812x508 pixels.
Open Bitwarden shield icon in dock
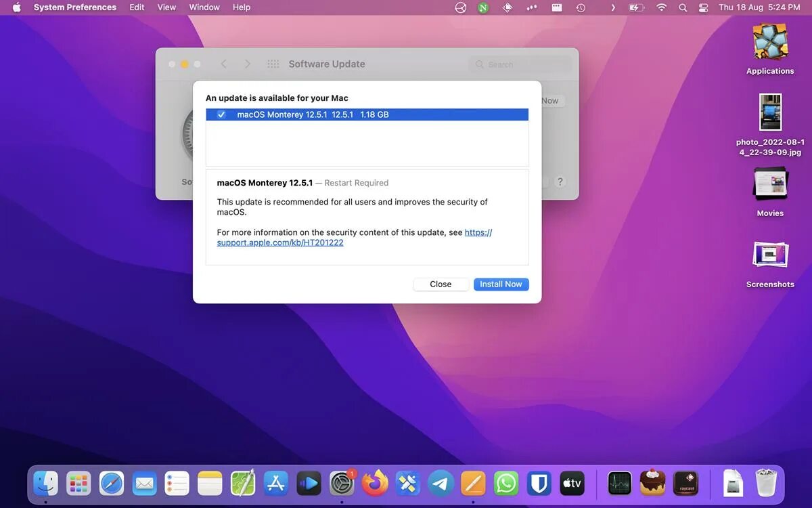coord(539,483)
